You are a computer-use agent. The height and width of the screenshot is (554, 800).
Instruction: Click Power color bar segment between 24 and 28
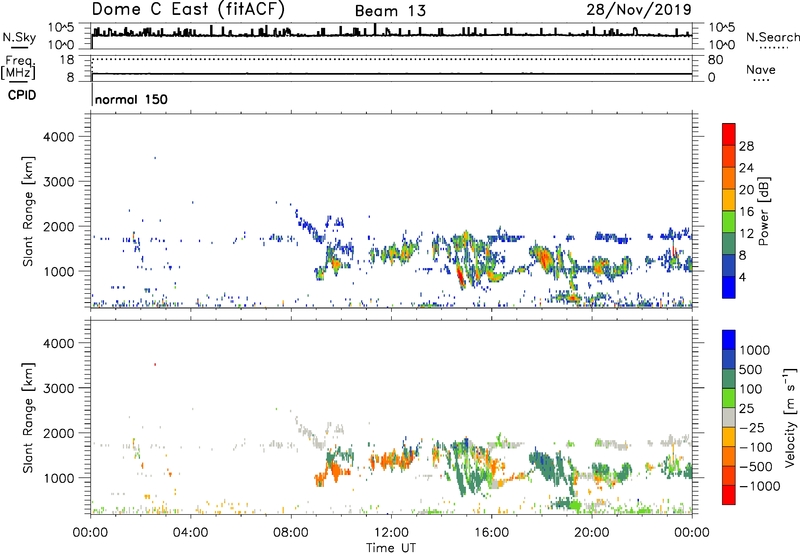(729, 156)
